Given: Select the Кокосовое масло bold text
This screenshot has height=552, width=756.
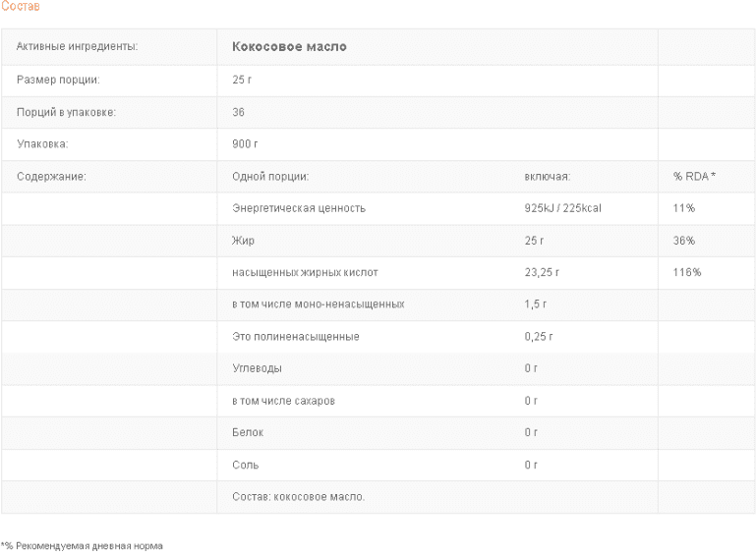Looking at the screenshot, I should [289, 47].
